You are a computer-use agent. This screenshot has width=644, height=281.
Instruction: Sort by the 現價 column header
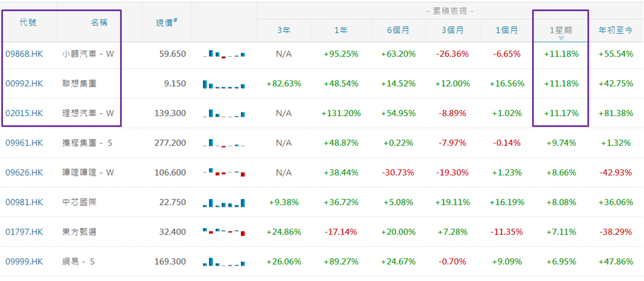pyautogui.click(x=166, y=23)
